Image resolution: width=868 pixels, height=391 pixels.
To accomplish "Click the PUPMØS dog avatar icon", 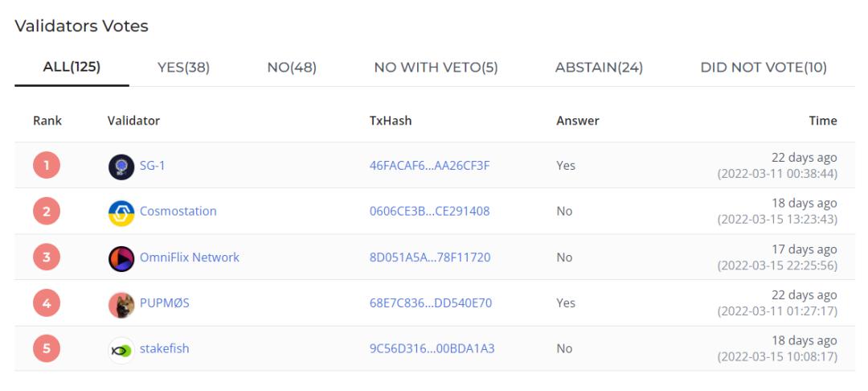I will (x=121, y=304).
